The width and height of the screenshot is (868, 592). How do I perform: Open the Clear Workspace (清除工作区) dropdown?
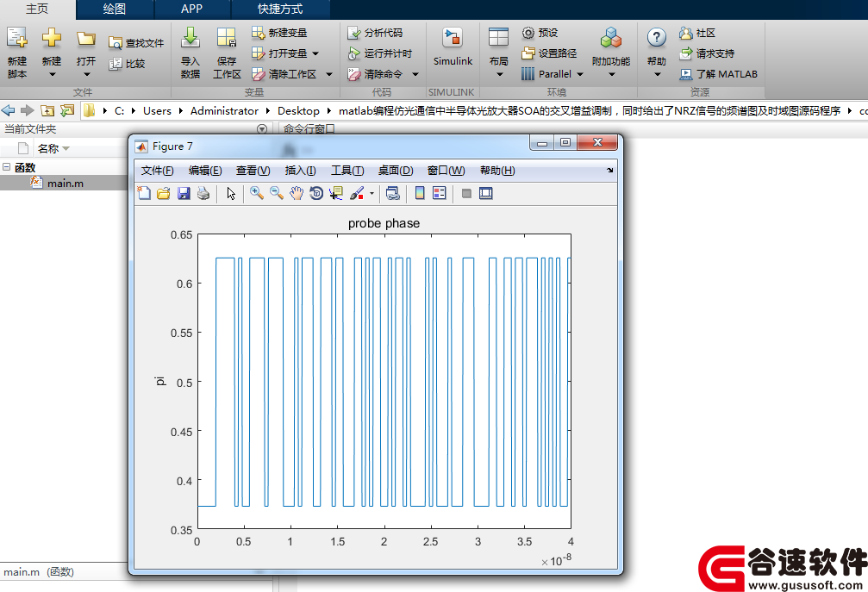[328, 74]
